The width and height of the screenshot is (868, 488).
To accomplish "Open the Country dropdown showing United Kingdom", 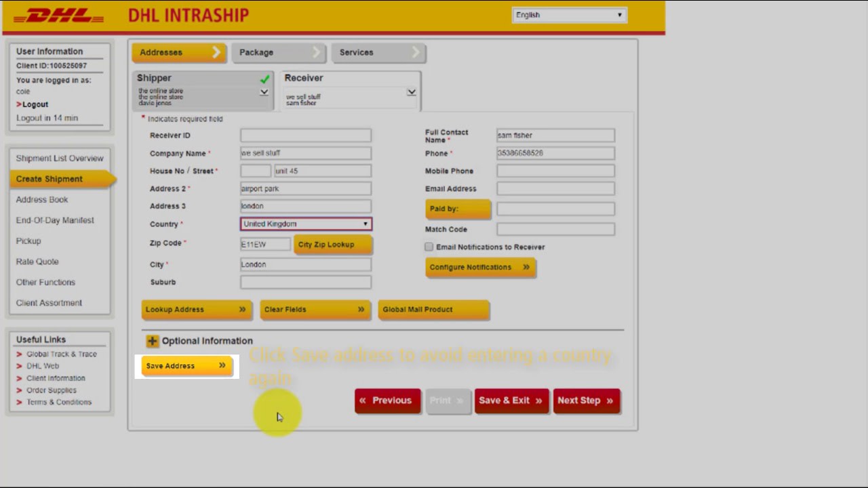I will click(306, 224).
